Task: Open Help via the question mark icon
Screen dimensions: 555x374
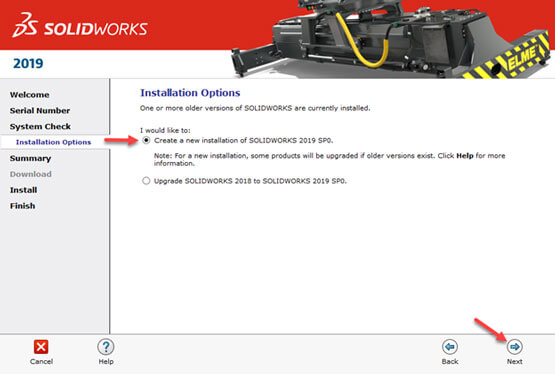Action: pos(106,347)
